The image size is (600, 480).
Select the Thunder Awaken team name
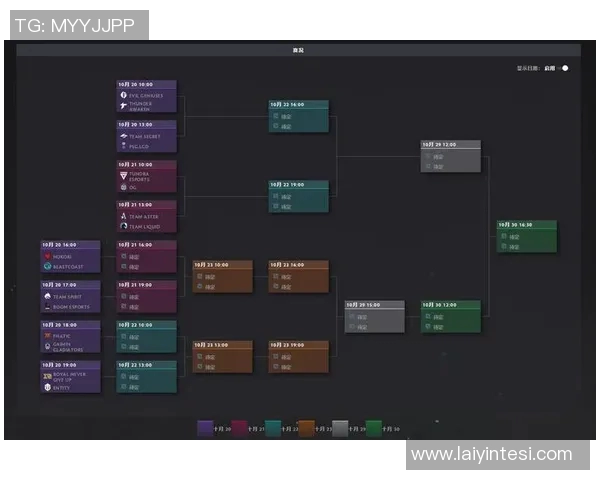point(140,106)
